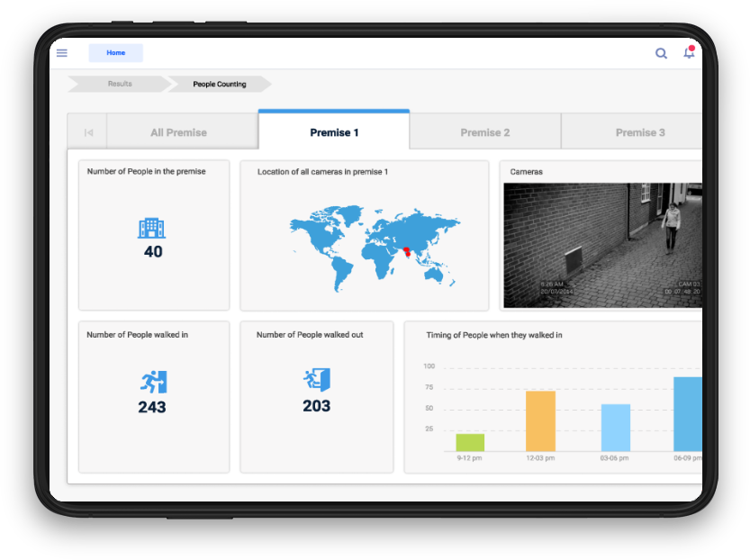The width and height of the screenshot is (750, 560).
Task: Click the green 9-12 pm bar
Action: coord(470,442)
